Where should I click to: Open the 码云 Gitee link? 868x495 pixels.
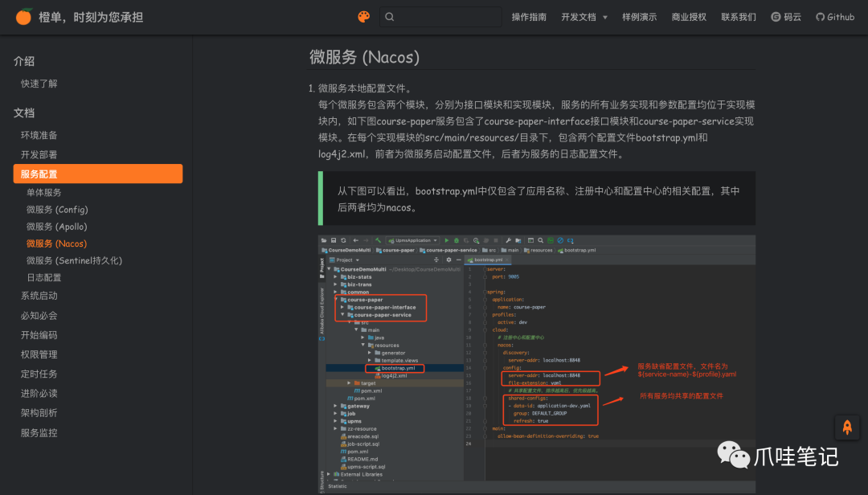coord(786,17)
